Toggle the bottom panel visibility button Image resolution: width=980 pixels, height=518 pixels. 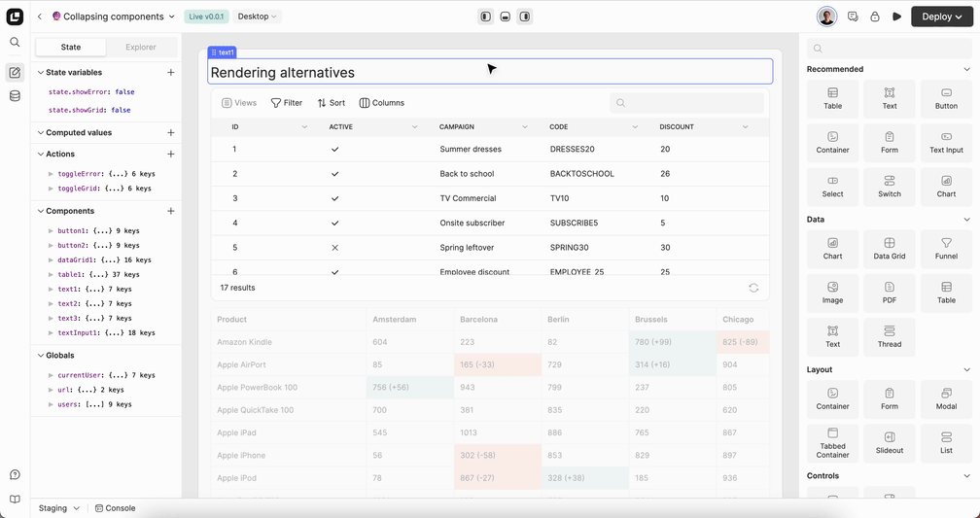pyautogui.click(x=505, y=17)
